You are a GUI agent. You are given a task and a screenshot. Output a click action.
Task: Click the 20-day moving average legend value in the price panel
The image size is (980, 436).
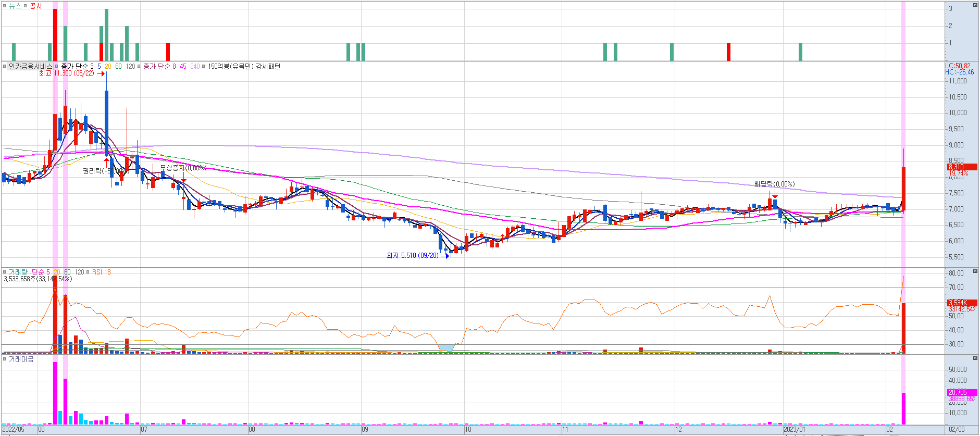click(x=108, y=67)
